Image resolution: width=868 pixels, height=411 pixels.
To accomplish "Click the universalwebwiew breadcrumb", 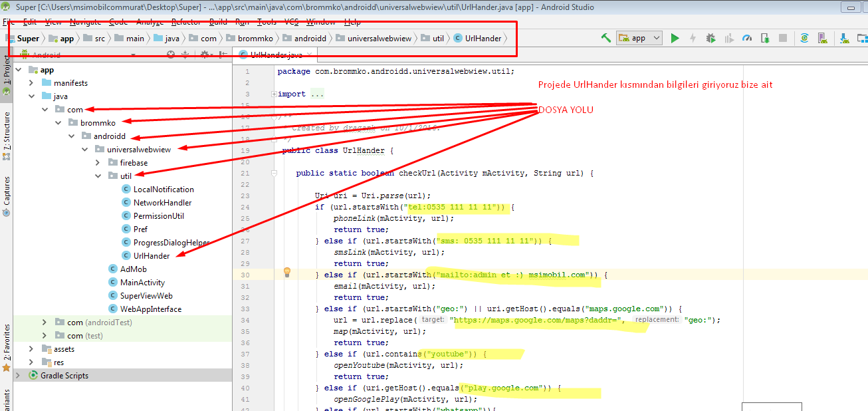I will coord(374,39).
